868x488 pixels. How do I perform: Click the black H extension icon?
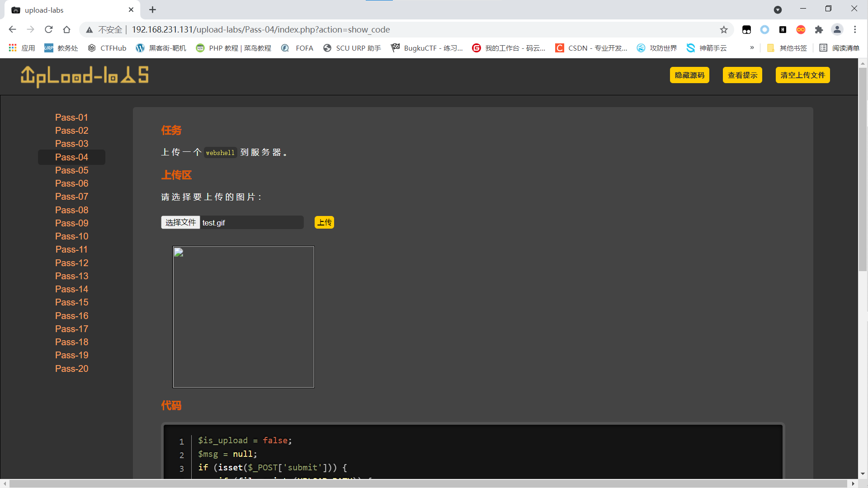[783, 29]
